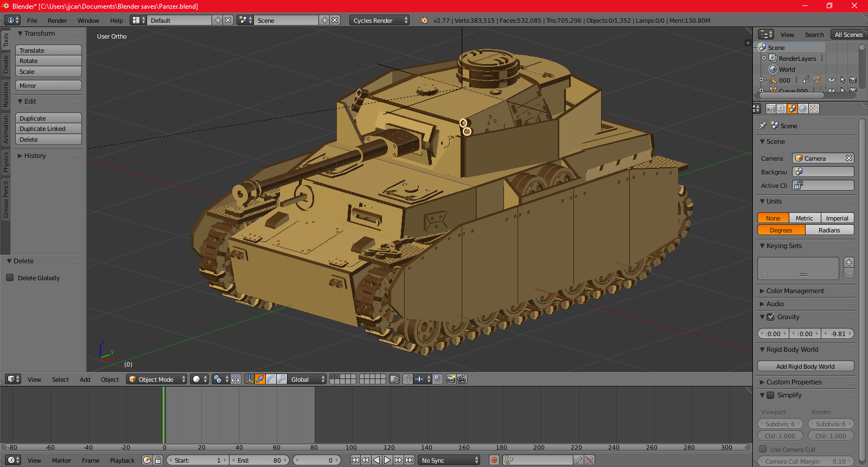This screenshot has width=868, height=467.
Task: Open the World properties tab (globe icon)
Action: [803, 109]
